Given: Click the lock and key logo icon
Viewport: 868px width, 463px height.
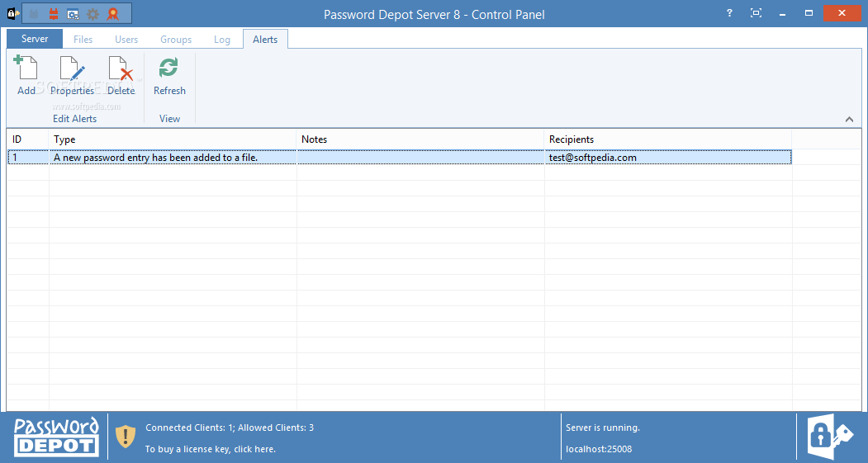Looking at the screenshot, I should (830, 437).
